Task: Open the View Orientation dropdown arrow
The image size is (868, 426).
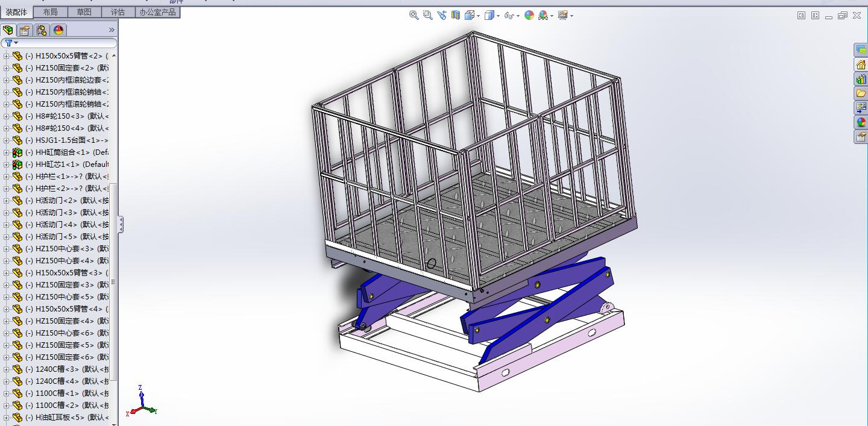Action: click(x=479, y=16)
